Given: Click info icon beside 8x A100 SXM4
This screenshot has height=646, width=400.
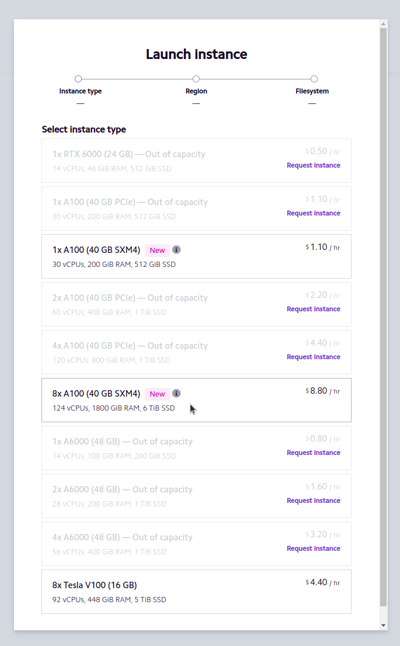Looking at the screenshot, I should tap(176, 393).
